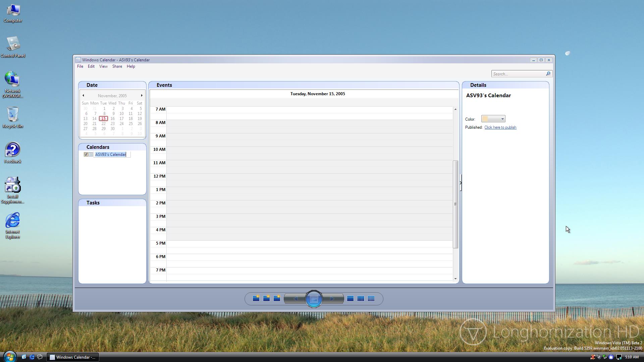Select November 22 in the mini calendar
Screen dimensions: 644x362
pyautogui.click(x=103, y=124)
